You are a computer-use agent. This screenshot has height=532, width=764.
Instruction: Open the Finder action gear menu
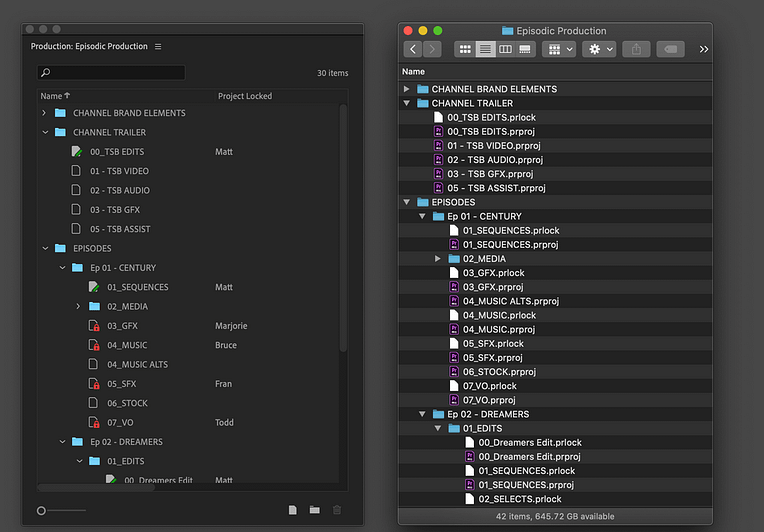(x=600, y=49)
